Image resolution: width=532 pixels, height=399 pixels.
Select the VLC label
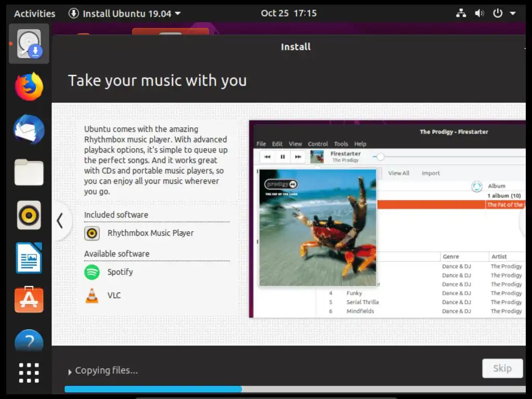click(114, 296)
